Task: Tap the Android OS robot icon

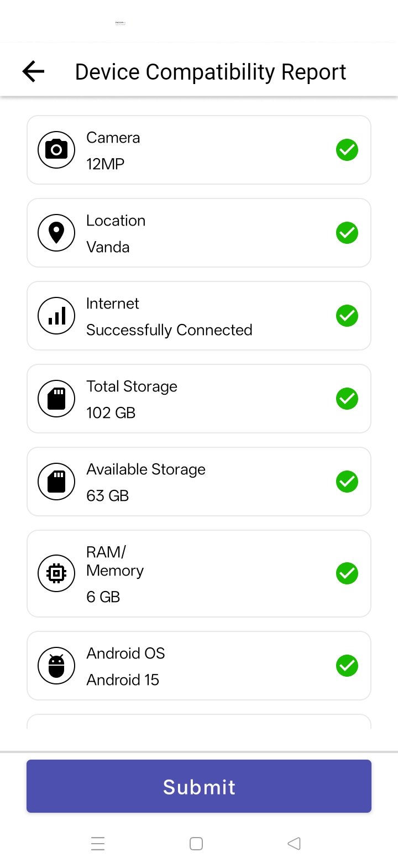Action: [x=56, y=666]
